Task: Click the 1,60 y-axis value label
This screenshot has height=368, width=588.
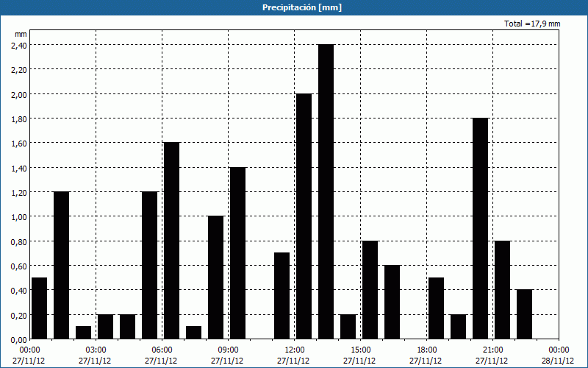Action: [x=19, y=143]
